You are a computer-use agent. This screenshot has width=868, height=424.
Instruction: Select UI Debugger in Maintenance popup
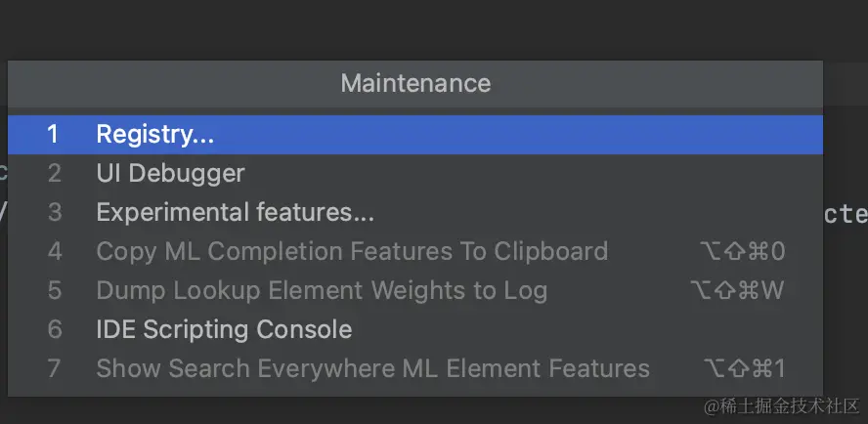coord(170,174)
